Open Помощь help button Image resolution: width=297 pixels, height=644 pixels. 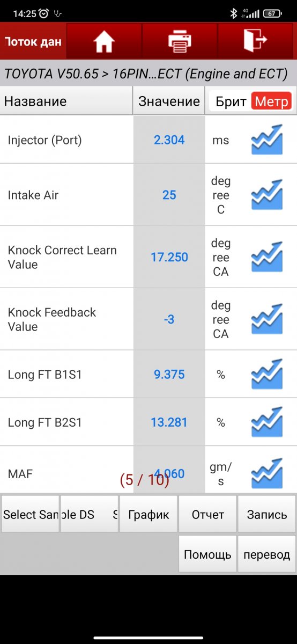click(x=207, y=554)
